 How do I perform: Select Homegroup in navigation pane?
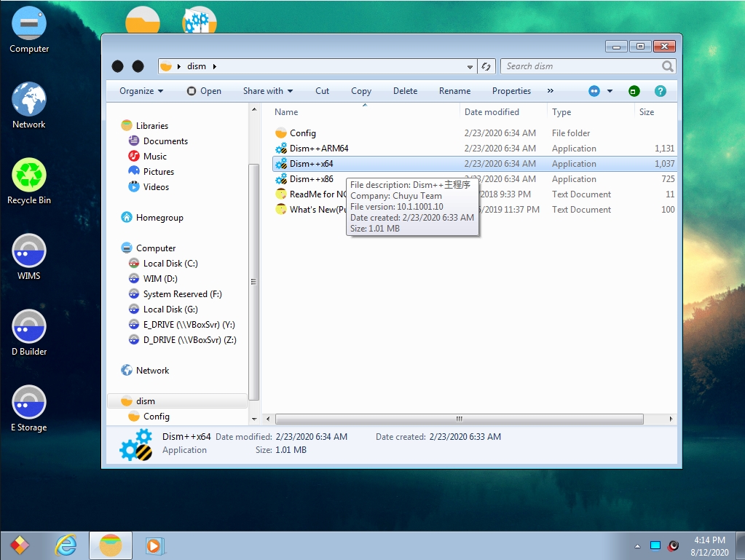[x=159, y=218]
